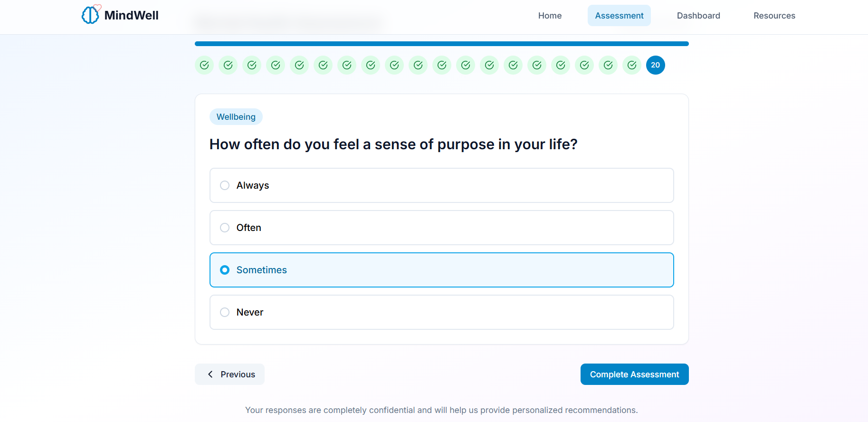This screenshot has width=868, height=422.
Task: Click the left chevron in Previous button
Action: tap(210, 374)
